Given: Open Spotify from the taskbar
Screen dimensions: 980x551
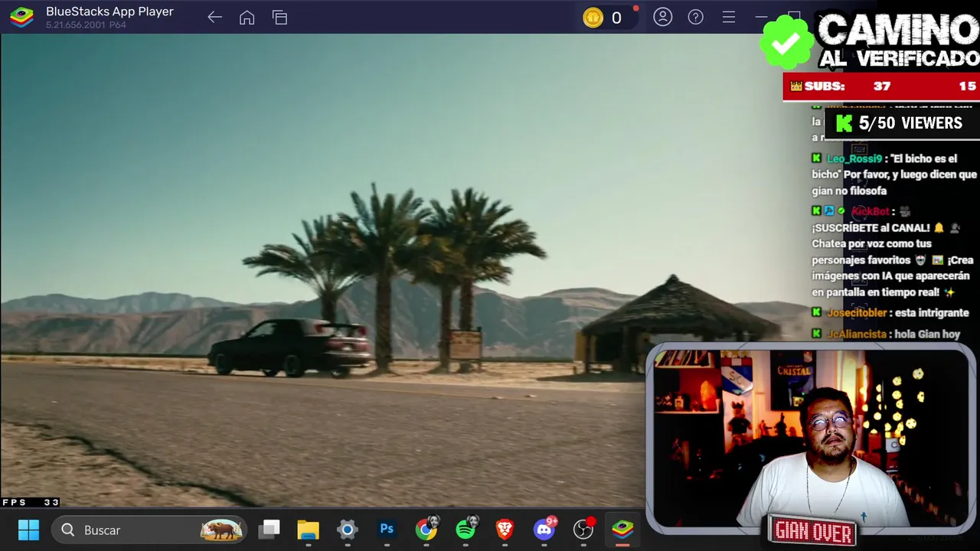Looking at the screenshot, I should 465,529.
